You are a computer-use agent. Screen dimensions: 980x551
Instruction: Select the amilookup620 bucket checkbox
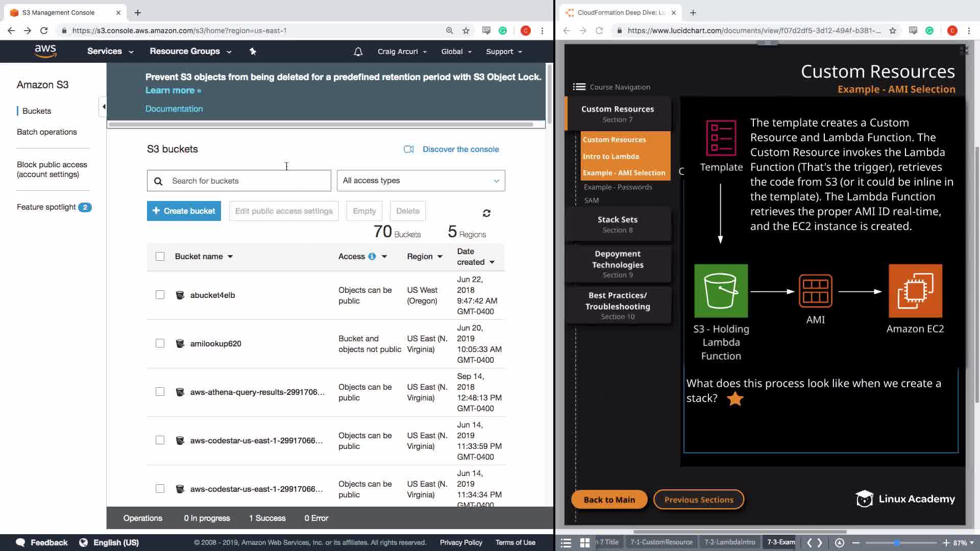[x=160, y=343]
